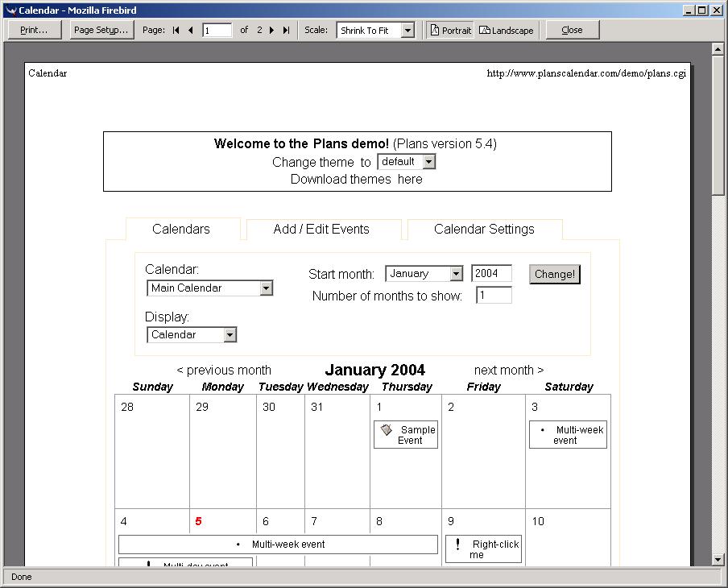Click the Print... button
The width and height of the screenshot is (728, 588).
(35, 30)
